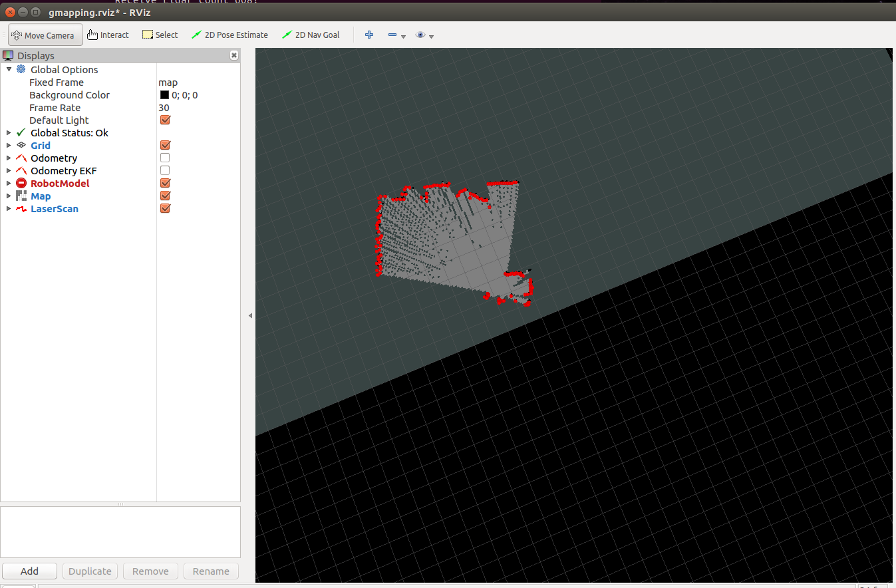The height and width of the screenshot is (588, 896).
Task: Select the RobotModel text label
Action: coord(60,184)
